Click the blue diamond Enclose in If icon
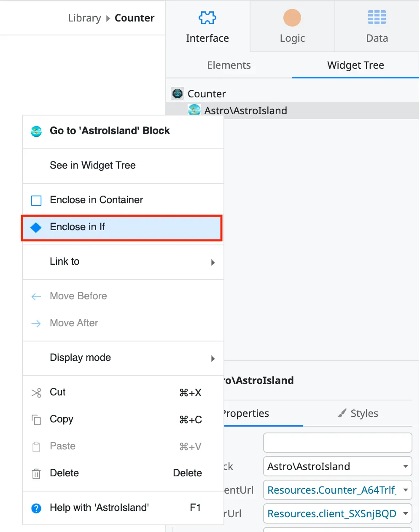 [x=36, y=227]
